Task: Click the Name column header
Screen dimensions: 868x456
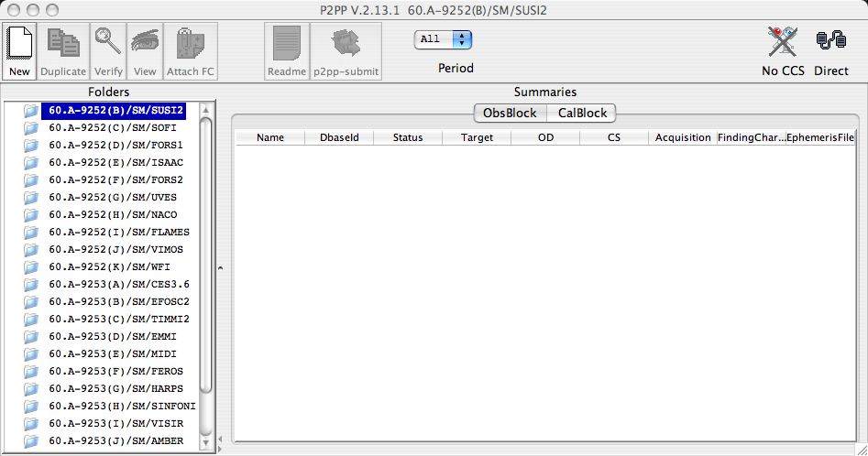Action: coord(270,137)
